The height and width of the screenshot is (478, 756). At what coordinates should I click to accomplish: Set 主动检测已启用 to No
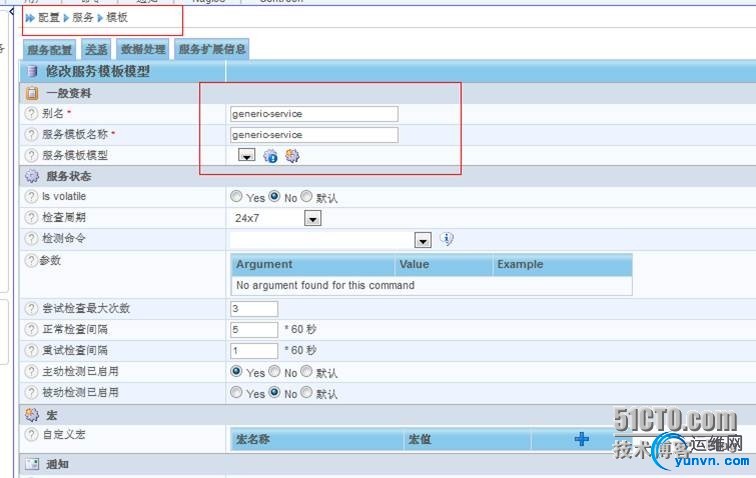(x=274, y=371)
